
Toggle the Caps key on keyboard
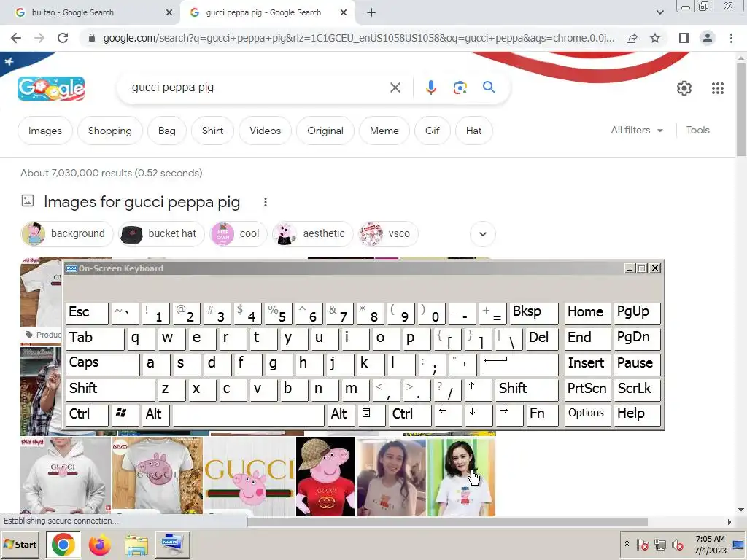[x=102, y=364]
